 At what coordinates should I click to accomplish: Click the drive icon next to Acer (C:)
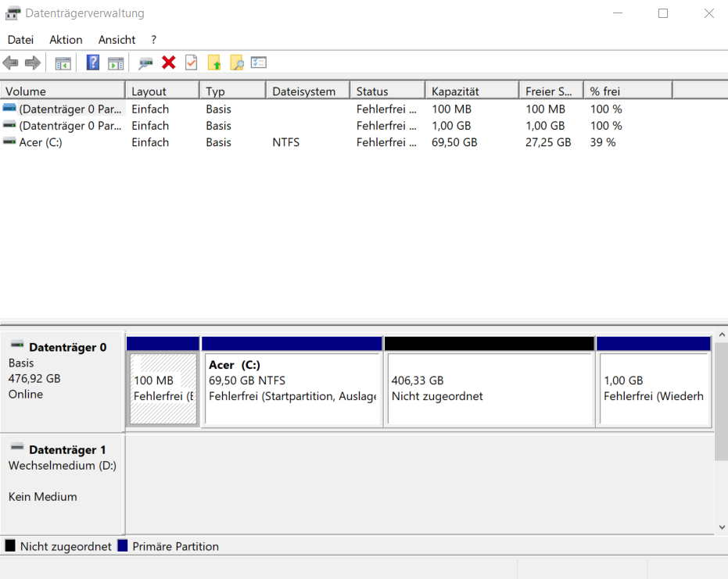coord(9,141)
